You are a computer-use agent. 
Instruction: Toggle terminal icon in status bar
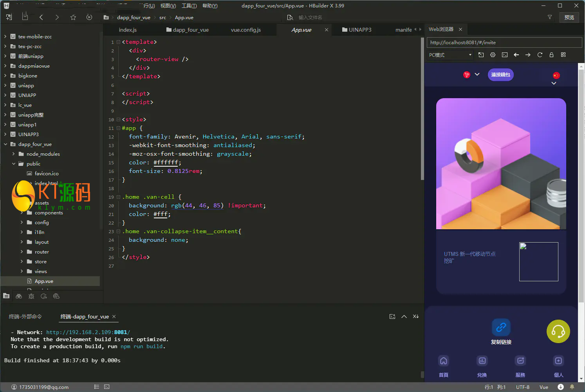click(x=107, y=387)
